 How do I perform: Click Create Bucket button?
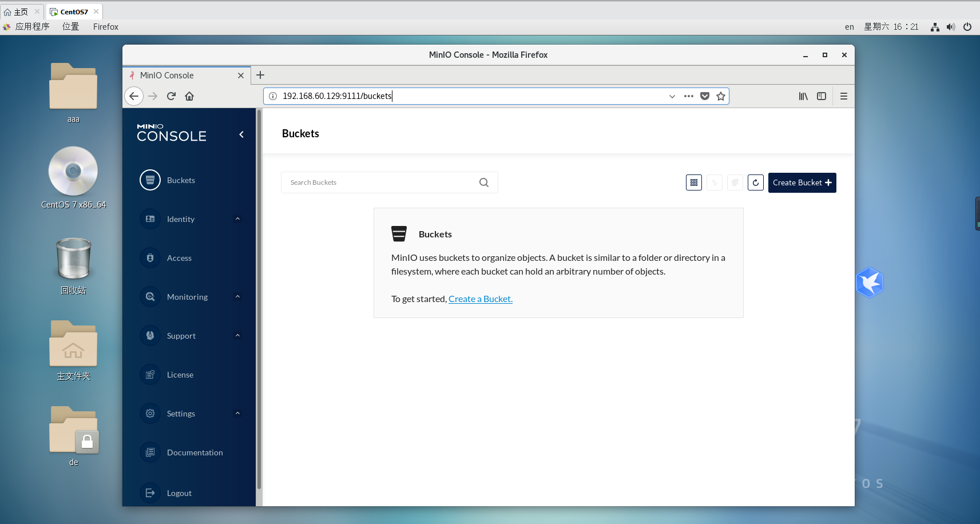(x=802, y=182)
